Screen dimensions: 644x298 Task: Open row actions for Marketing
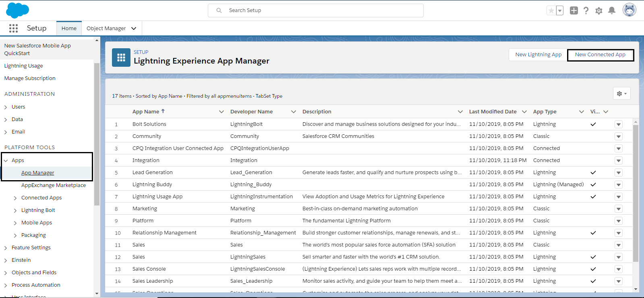click(619, 209)
